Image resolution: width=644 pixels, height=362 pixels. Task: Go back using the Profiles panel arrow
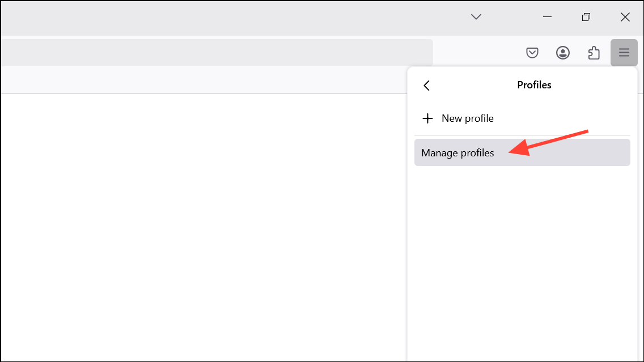(x=427, y=85)
